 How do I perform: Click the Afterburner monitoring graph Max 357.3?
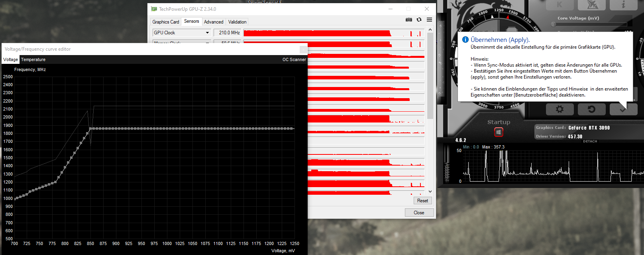[x=493, y=147]
